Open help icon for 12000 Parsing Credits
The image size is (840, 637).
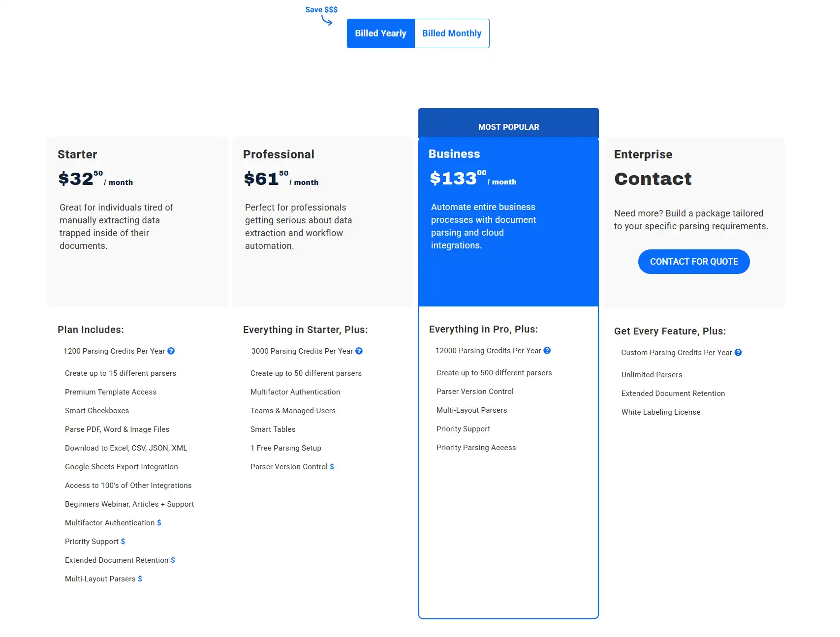coord(547,351)
